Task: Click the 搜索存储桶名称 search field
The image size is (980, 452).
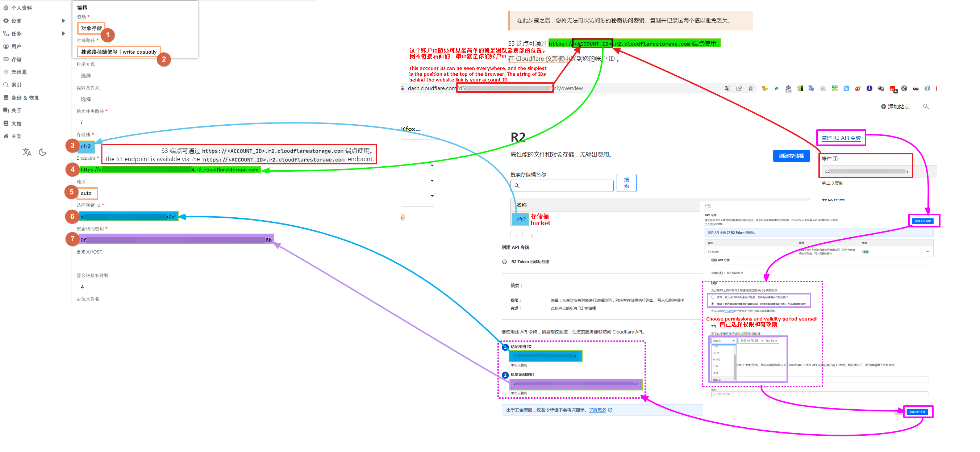Action: [562, 186]
